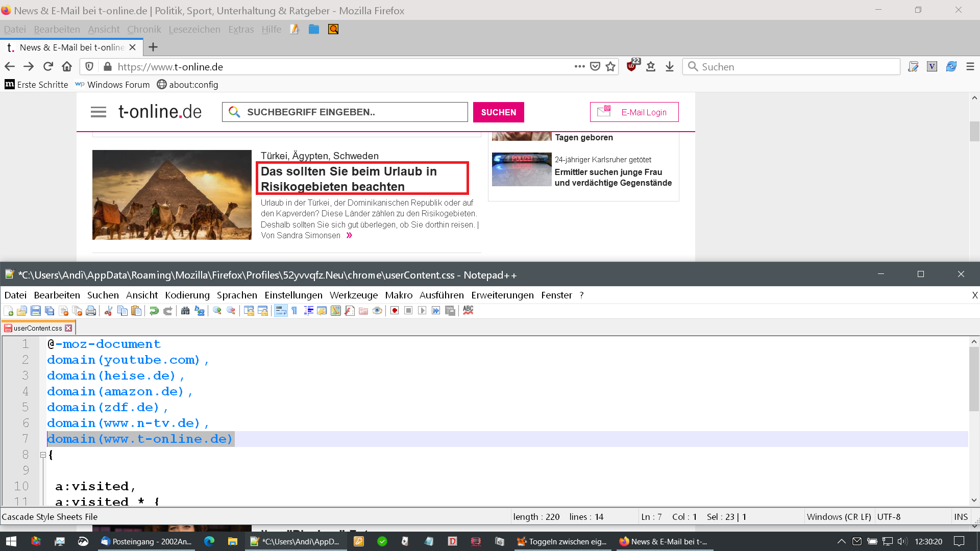The image size is (980, 551).
Task: Select the userContent.css tab
Action: click(37, 328)
